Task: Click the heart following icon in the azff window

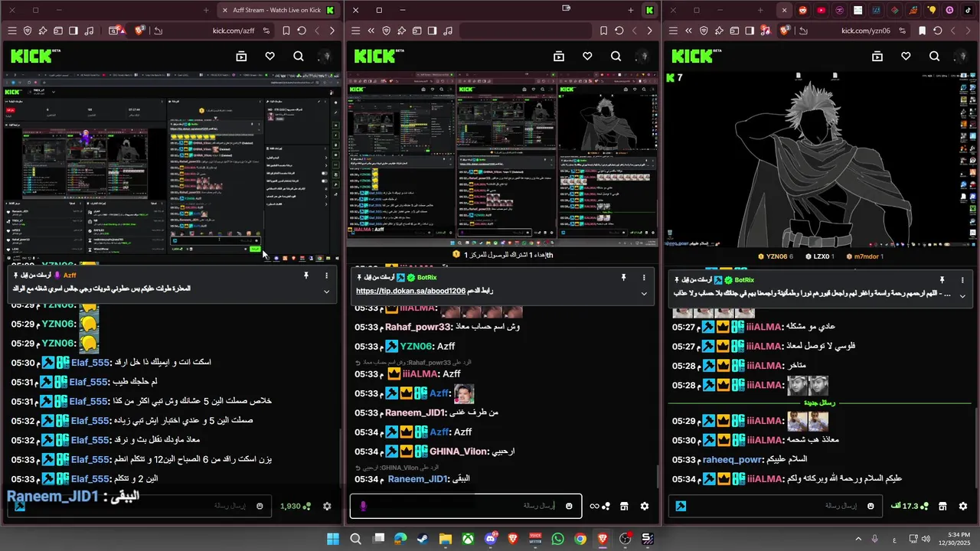Action: click(269, 57)
